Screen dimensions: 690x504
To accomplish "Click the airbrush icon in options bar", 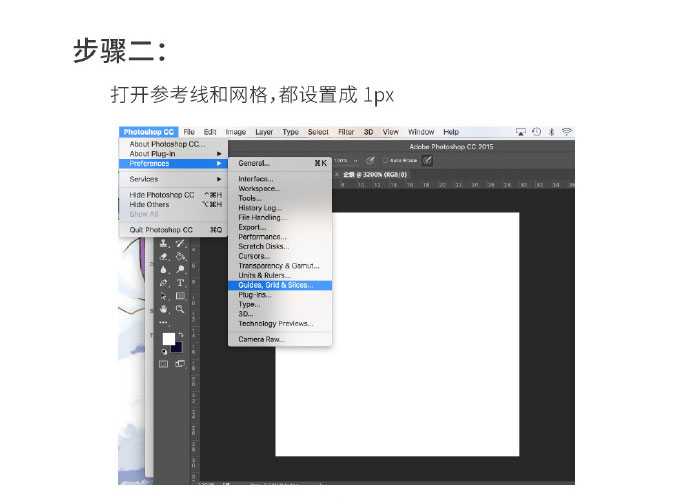I will point(371,160).
